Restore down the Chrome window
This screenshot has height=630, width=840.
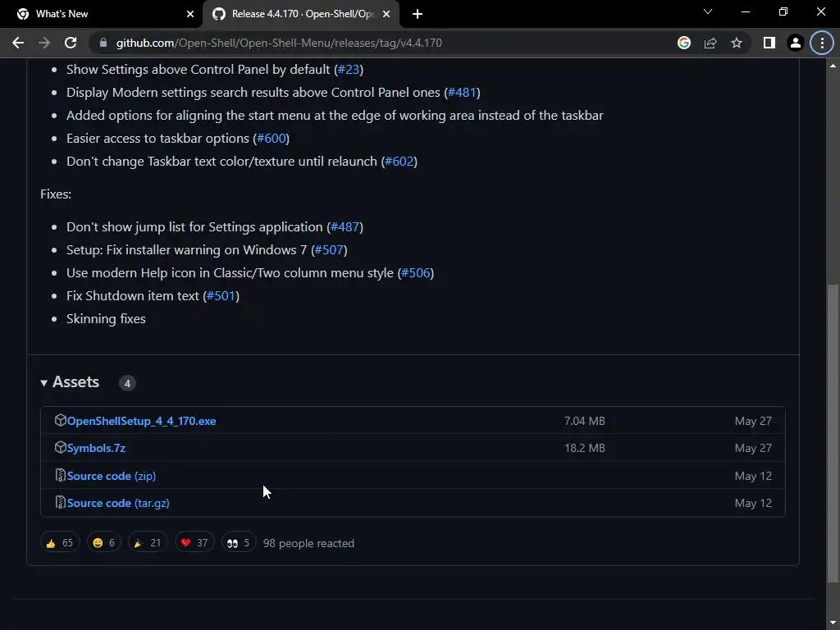pyautogui.click(x=783, y=11)
